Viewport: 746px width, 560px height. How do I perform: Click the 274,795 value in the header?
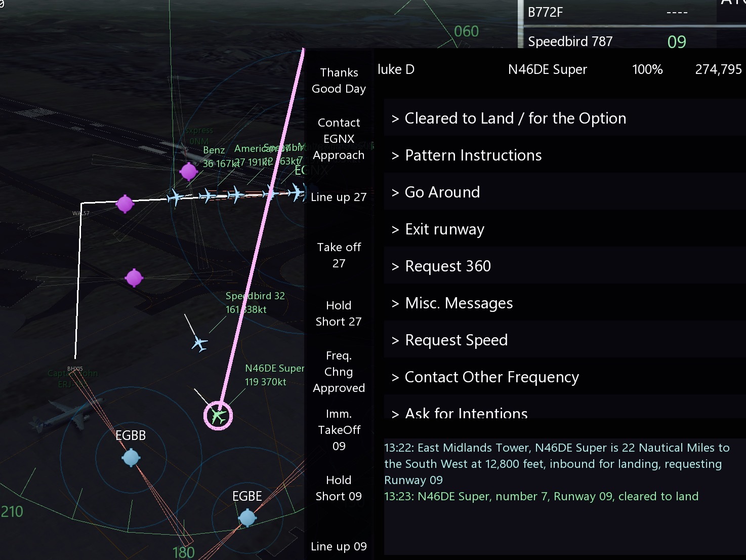click(719, 69)
